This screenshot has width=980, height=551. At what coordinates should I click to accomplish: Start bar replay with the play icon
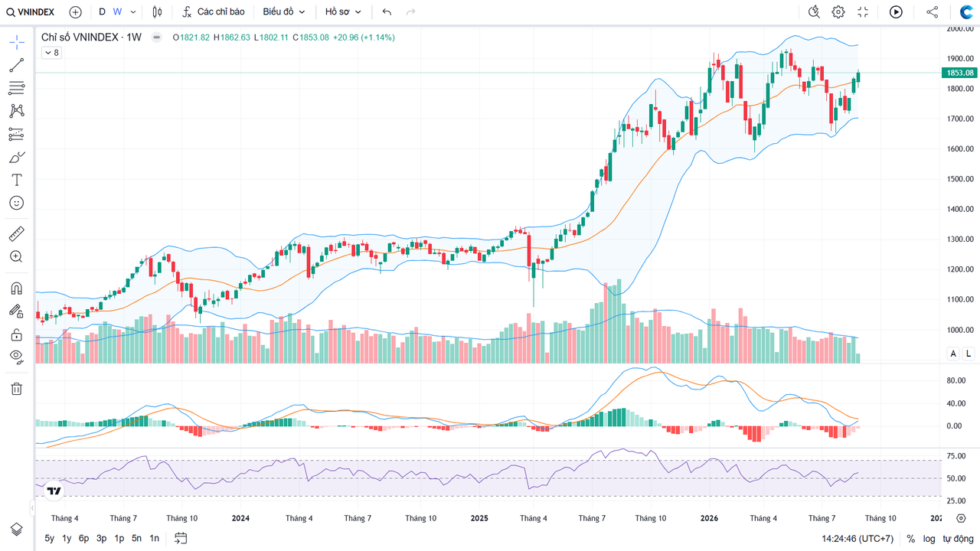tap(896, 12)
